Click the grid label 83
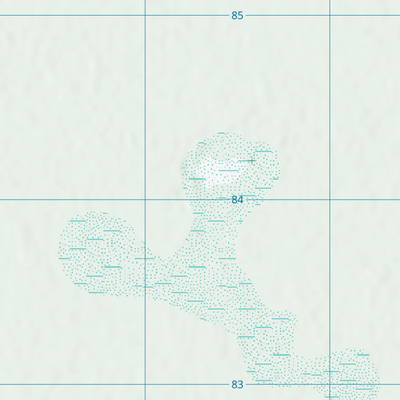400x400 pixels. click(x=237, y=384)
